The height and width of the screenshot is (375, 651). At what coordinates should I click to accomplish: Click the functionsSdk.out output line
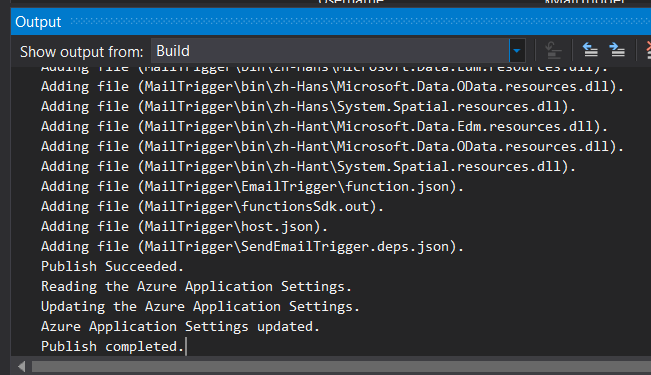(212, 207)
